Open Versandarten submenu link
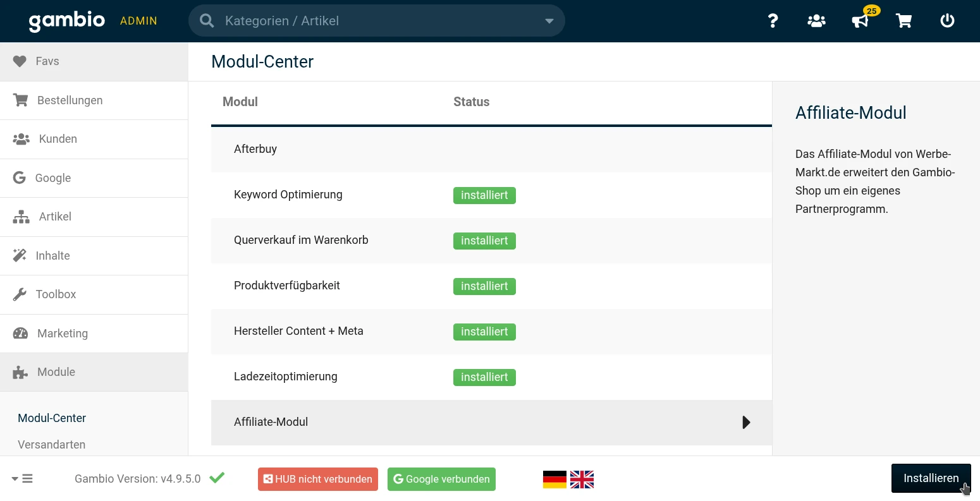This screenshot has width=980, height=501. pyautogui.click(x=51, y=445)
